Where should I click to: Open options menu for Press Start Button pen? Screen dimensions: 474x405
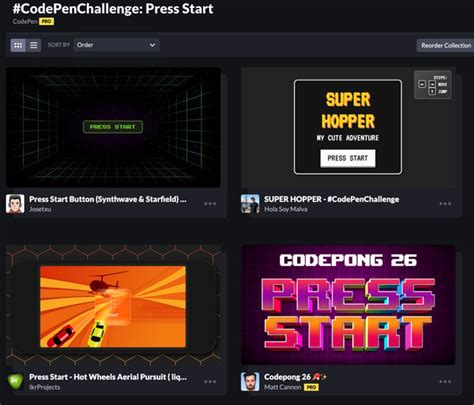pos(210,203)
